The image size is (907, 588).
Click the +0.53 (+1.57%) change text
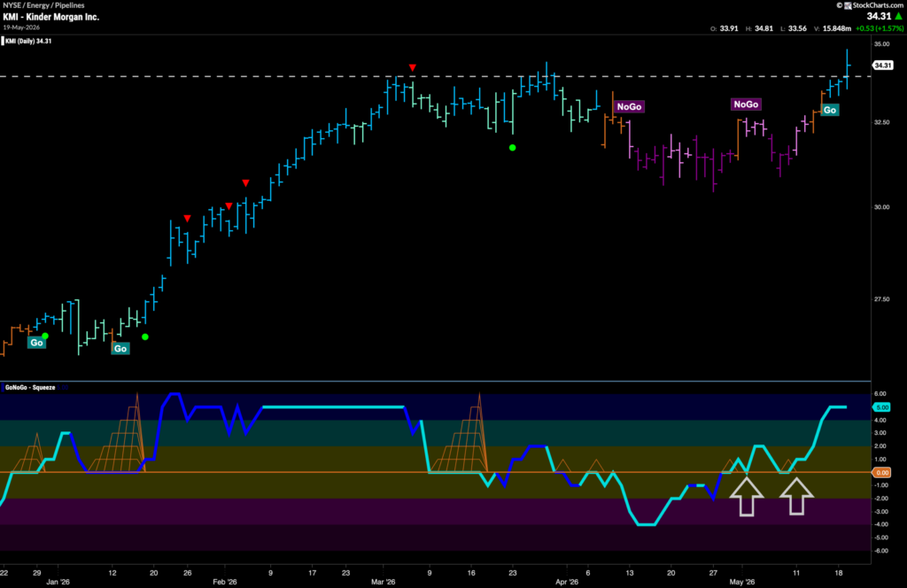[x=879, y=28]
